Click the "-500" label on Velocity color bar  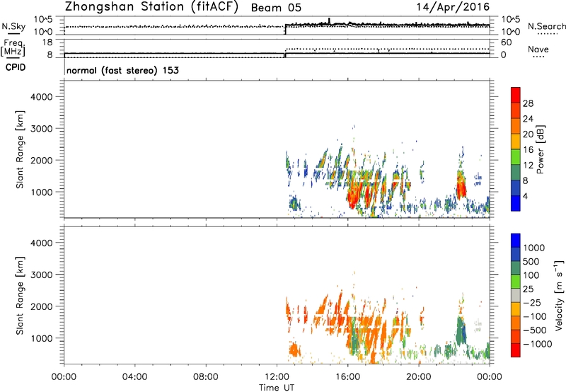point(535,330)
